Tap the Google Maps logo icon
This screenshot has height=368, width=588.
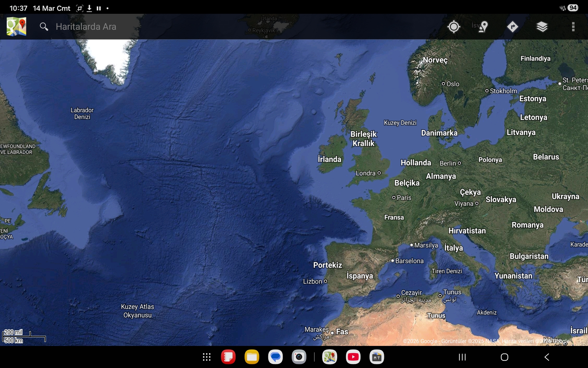(17, 27)
